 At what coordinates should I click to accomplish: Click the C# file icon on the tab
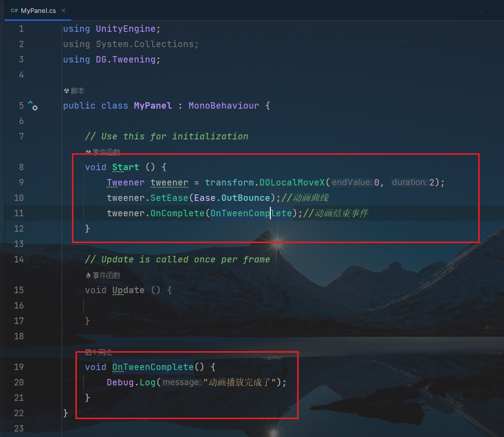(14, 10)
